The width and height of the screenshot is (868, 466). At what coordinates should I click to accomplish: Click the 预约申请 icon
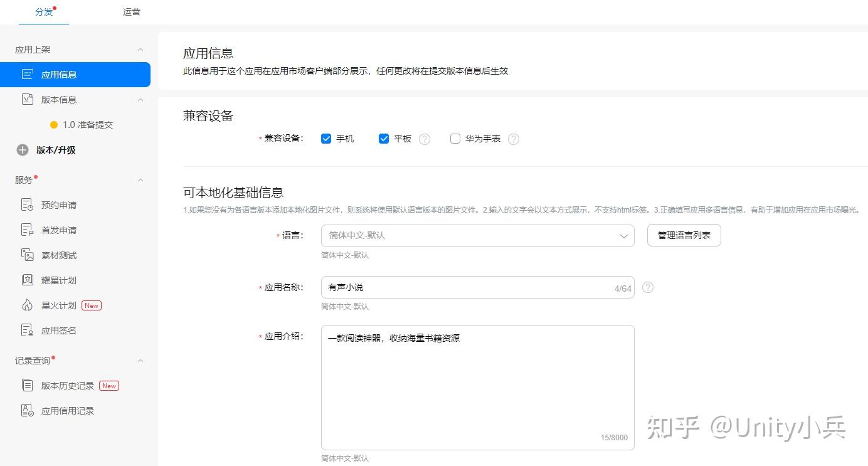coord(27,205)
